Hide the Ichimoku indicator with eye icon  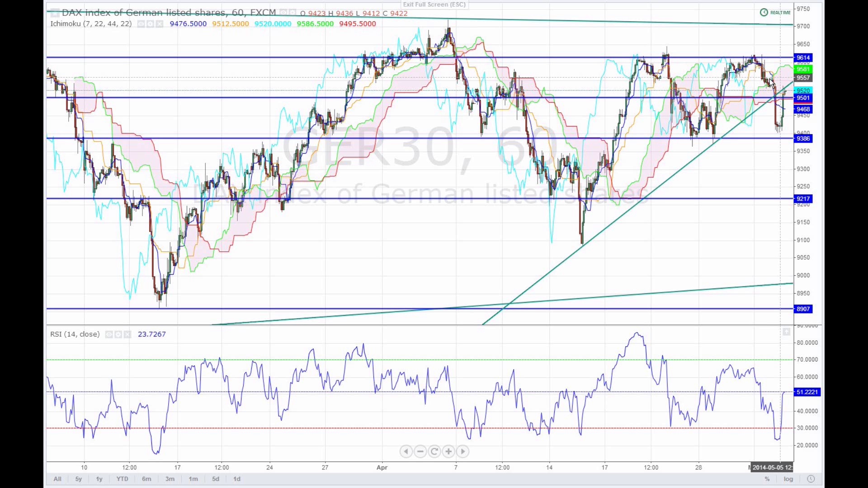tap(141, 24)
